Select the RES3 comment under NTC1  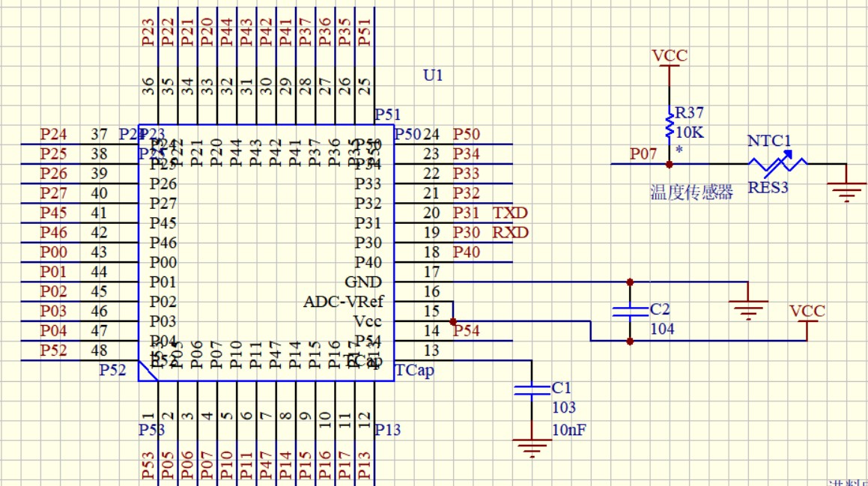pos(768,188)
